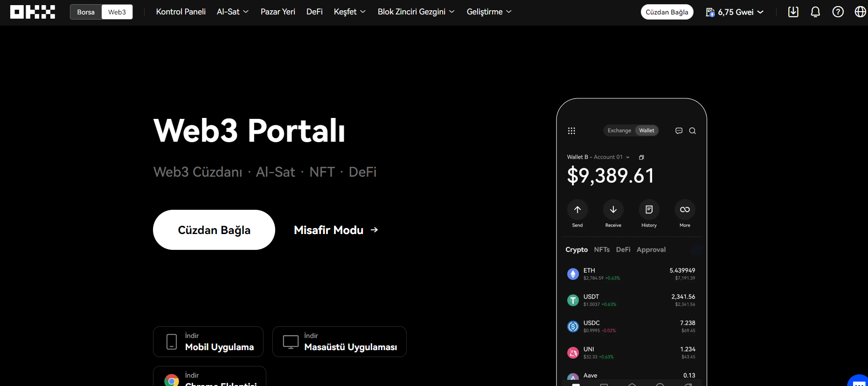
Task: Switch to Web3 mode
Action: (x=117, y=12)
